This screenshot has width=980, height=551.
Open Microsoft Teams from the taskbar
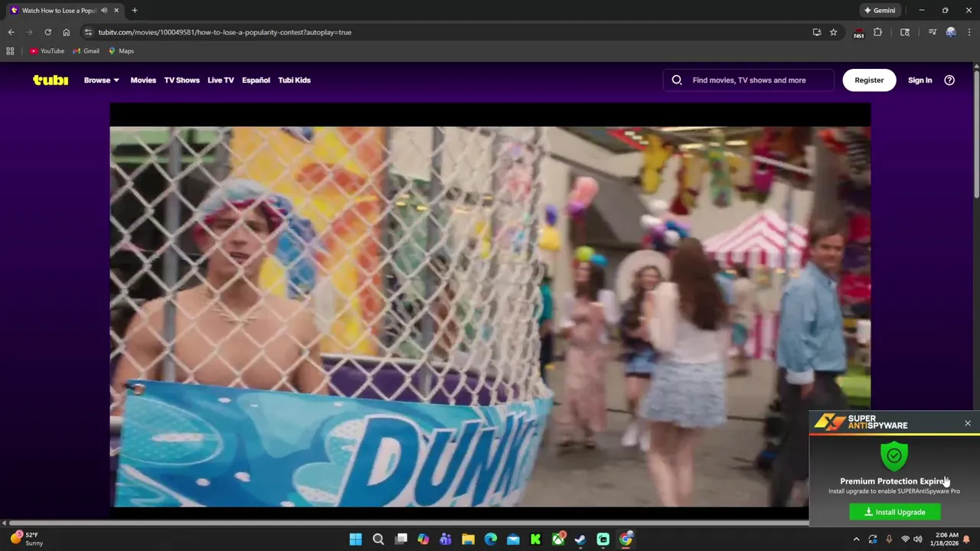[x=446, y=539]
